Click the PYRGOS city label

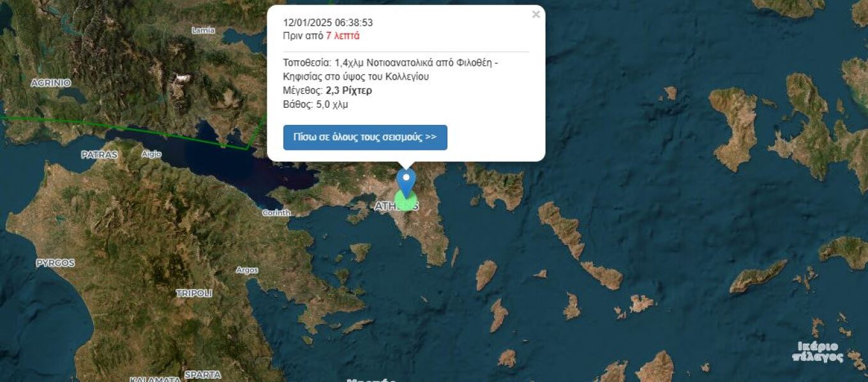click(x=55, y=263)
